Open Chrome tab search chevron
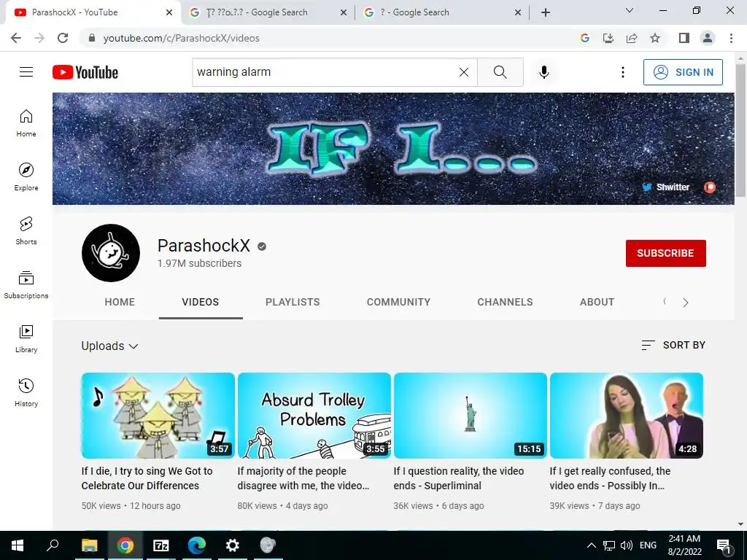 tap(630, 10)
